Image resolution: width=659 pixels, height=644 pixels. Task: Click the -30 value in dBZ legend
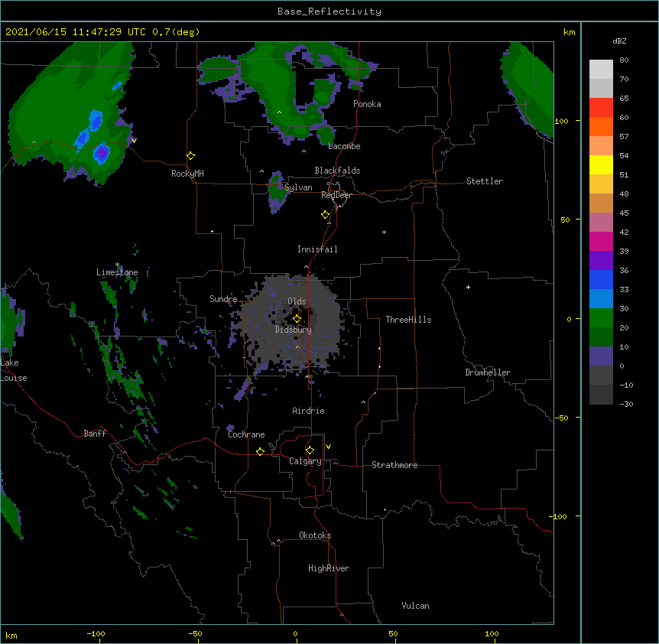click(x=626, y=404)
